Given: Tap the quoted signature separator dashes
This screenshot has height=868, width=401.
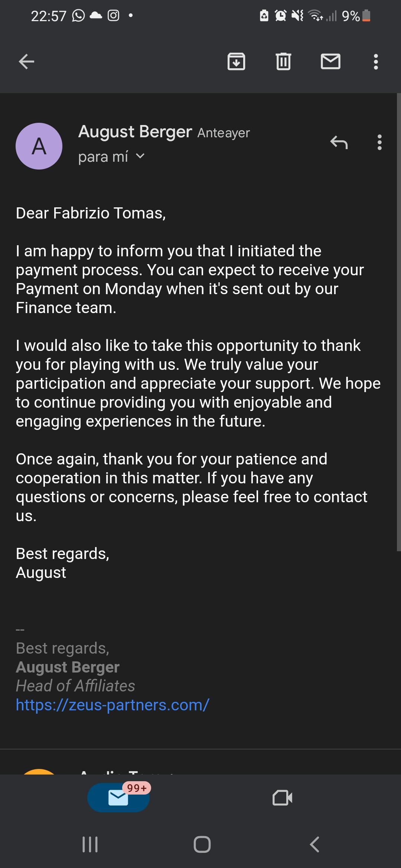Looking at the screenshot, I should pos(20,630).
